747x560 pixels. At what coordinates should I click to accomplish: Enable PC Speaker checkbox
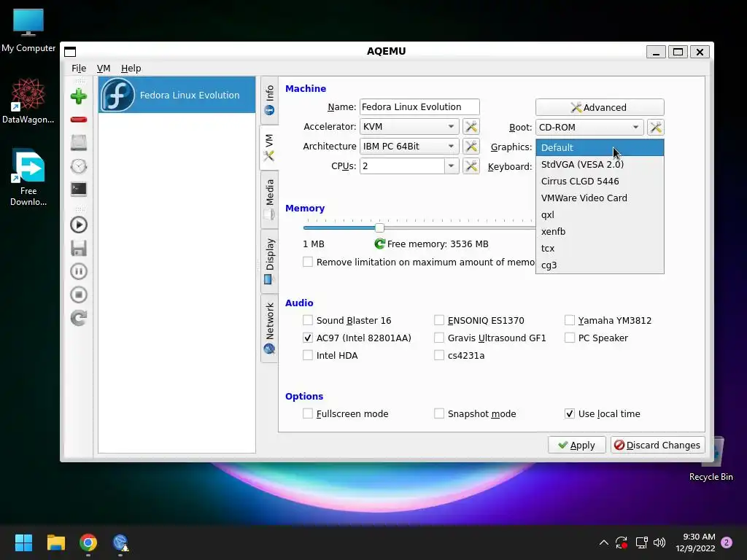(x=570, y=338)
